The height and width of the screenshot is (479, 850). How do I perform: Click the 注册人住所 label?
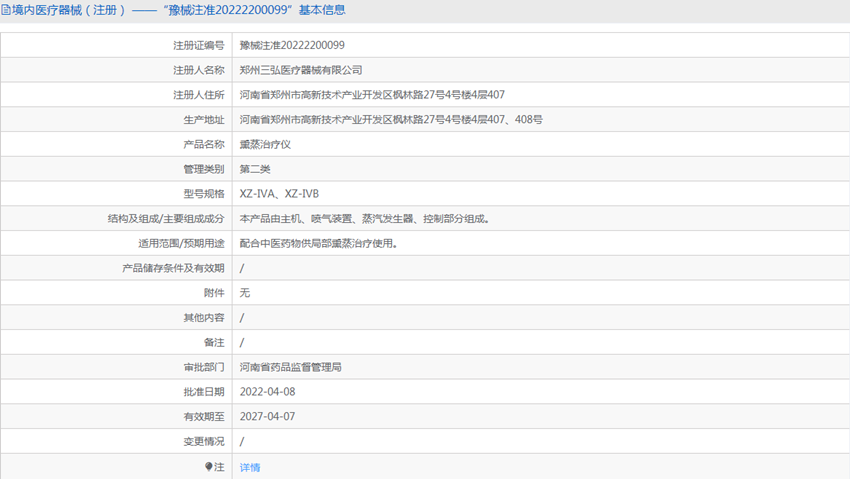[x=198, y=95]
